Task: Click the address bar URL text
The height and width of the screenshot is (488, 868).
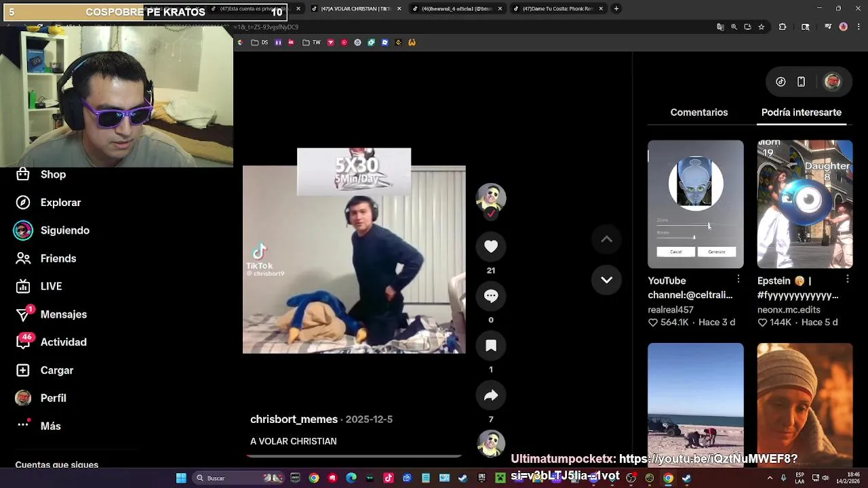Action: click(x=266, y=27)
